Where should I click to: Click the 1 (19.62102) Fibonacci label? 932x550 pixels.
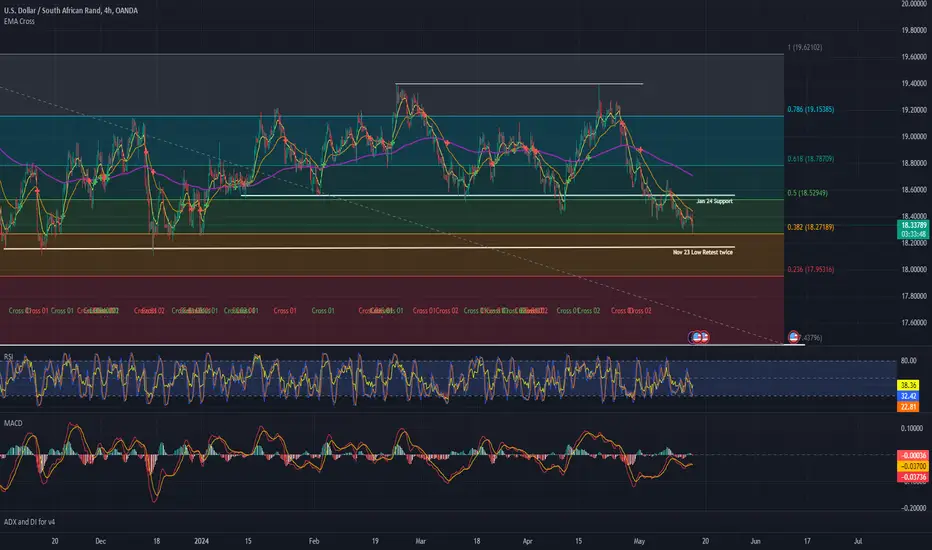pyautogui.click(x=805, y=48)
